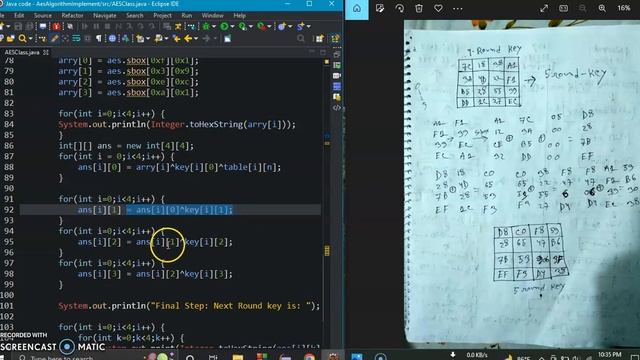This screenshot has width=640, height=360.
Task: Click the Quick Access search icon
Action: pyautogui.click(x=301, y=38)
